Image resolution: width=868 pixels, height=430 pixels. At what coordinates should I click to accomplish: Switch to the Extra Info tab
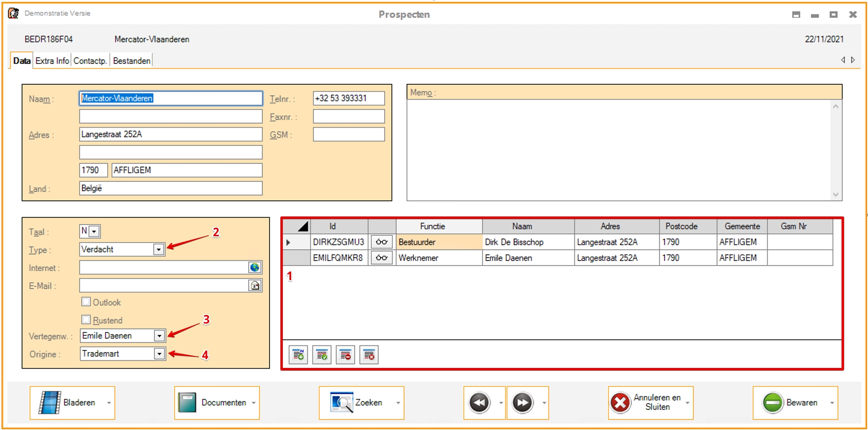point(52,61)
